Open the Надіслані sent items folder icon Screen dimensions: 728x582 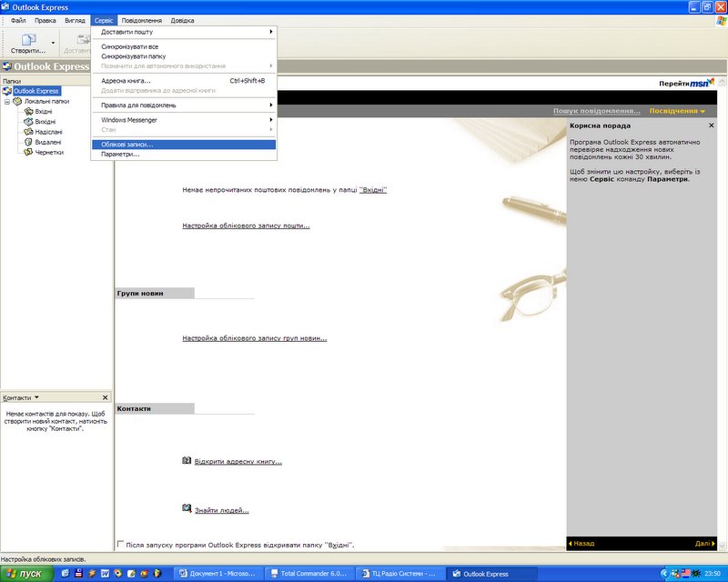pyautogui.click(x=28, y=132)
